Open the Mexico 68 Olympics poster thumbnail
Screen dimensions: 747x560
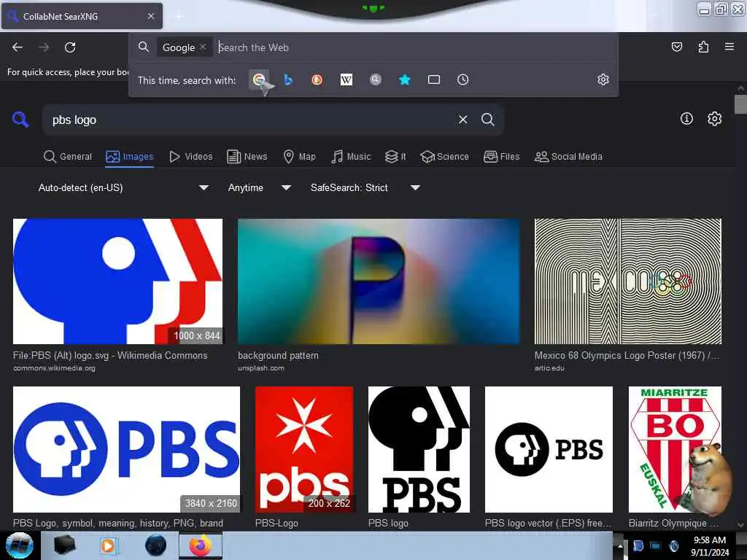(x=628, y=281)
